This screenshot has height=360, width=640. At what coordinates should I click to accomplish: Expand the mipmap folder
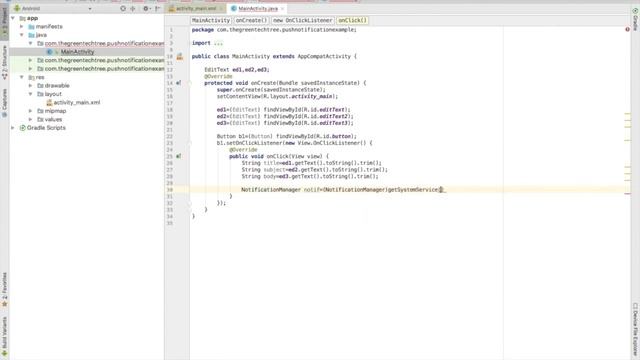(x=30, y=111)
